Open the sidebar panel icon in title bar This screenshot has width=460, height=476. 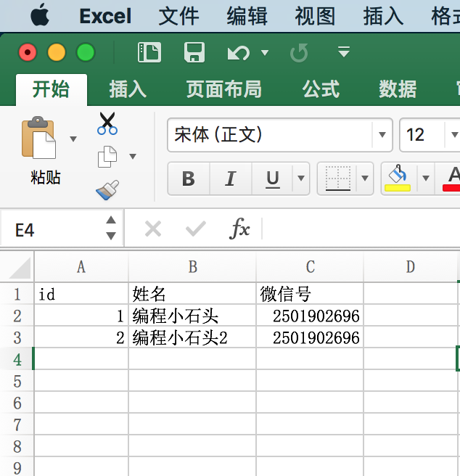coord(149,52)
